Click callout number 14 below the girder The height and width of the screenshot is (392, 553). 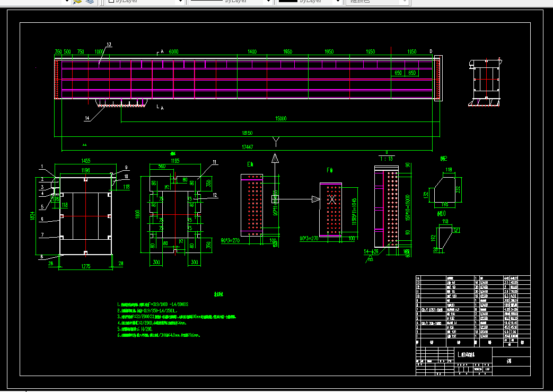click(87, 118)
